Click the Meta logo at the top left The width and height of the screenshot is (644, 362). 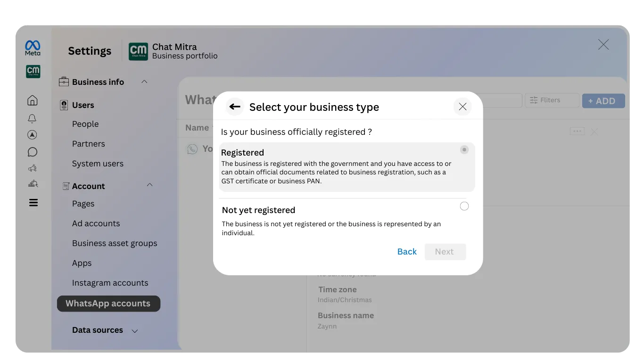coord(32,47)
